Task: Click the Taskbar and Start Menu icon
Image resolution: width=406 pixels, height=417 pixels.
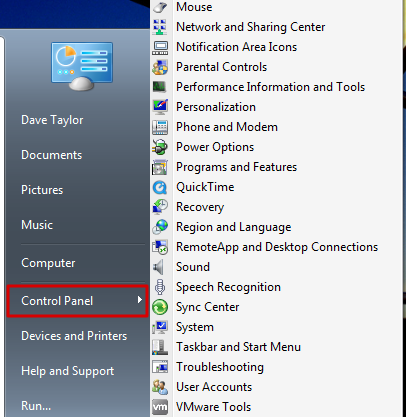Action: tap(160, 347)
